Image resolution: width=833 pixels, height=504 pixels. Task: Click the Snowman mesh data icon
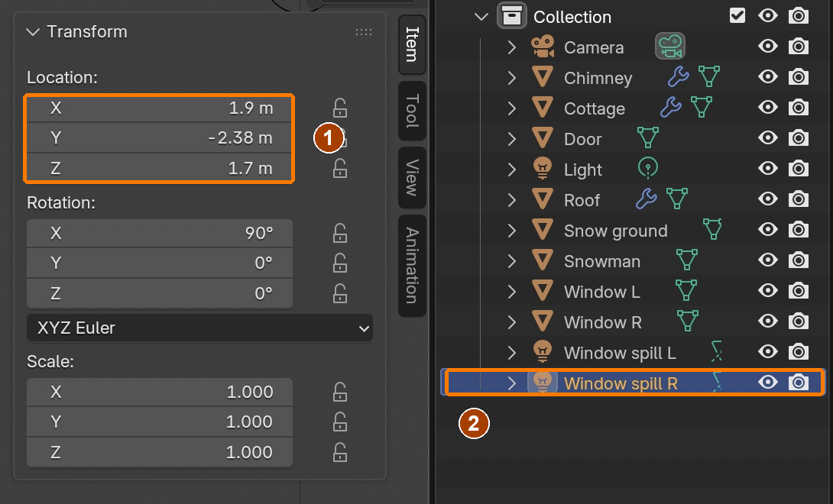686,260
